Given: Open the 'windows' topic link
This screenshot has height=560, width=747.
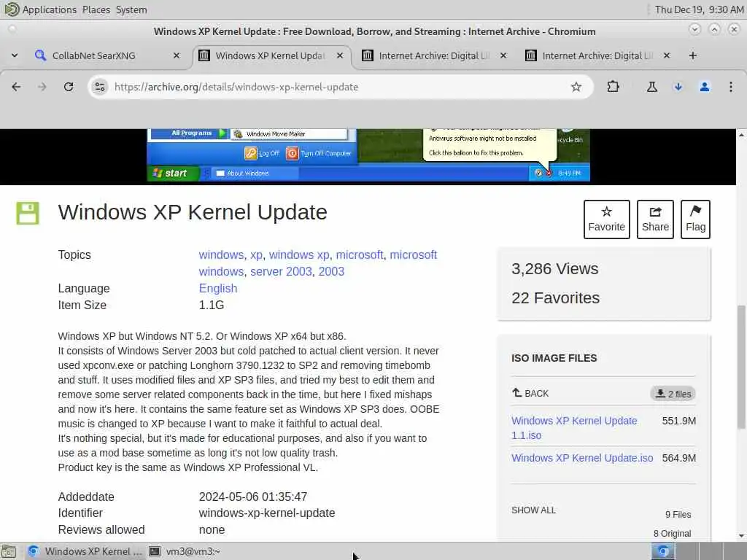Looking at the screenshot, I should click(221, 254).
